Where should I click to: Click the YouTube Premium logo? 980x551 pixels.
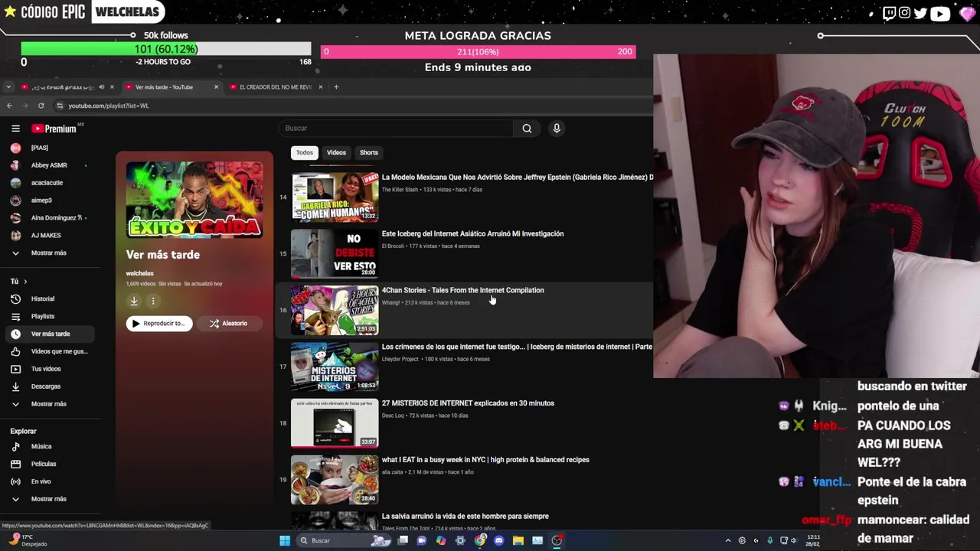(x=54, y=129)
